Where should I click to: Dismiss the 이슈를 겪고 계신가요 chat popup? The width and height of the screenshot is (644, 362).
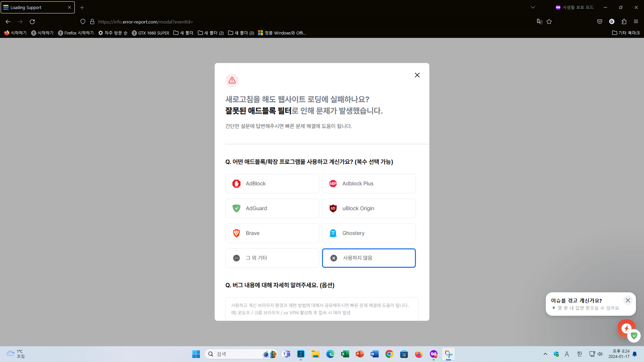(x=628, y=300)
